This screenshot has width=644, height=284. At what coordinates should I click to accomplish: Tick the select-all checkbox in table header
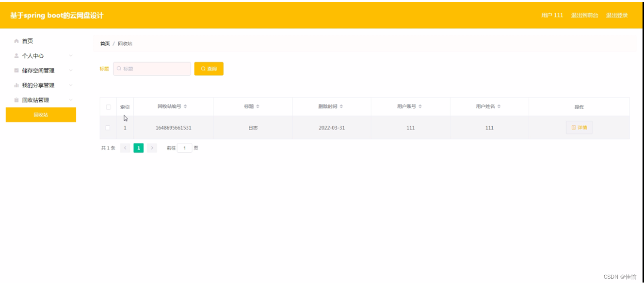(108, 107)
